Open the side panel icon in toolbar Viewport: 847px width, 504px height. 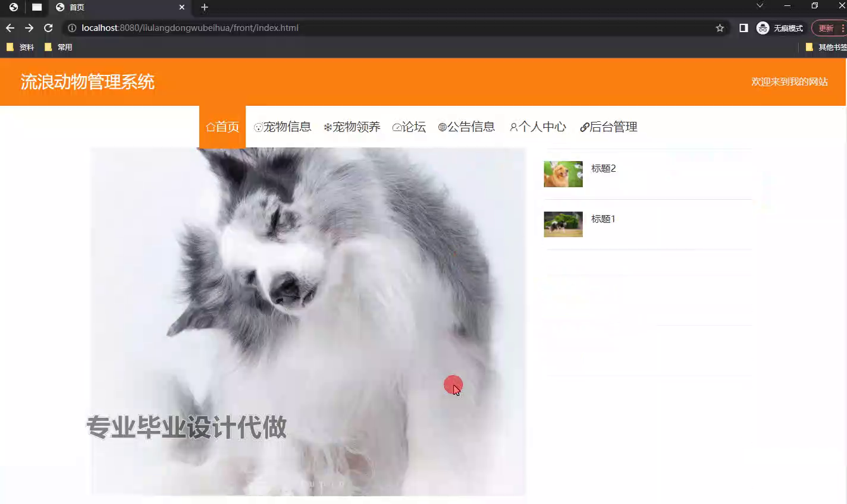coord(744,28)
